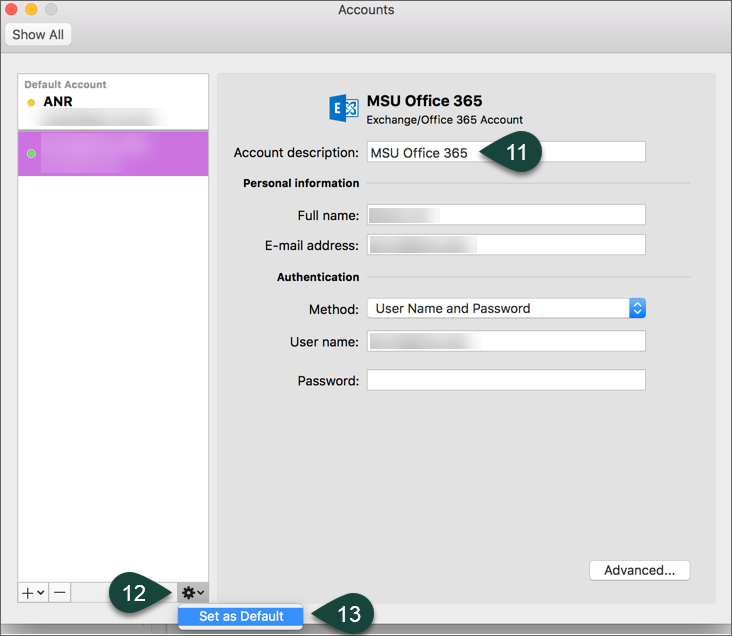Choose Set as Default menu item
Viewport: 732px width, 636px height.
tap(241, 616)
